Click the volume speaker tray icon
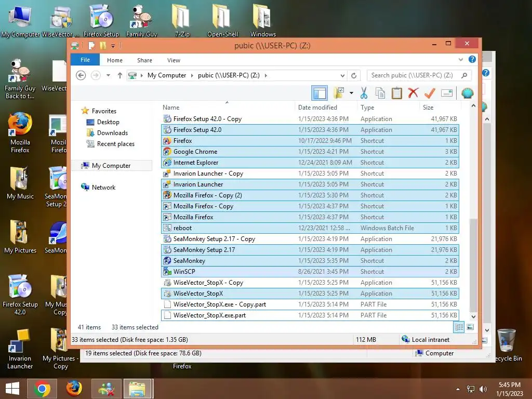Screen dimensions: 532x399 point(483,389)
